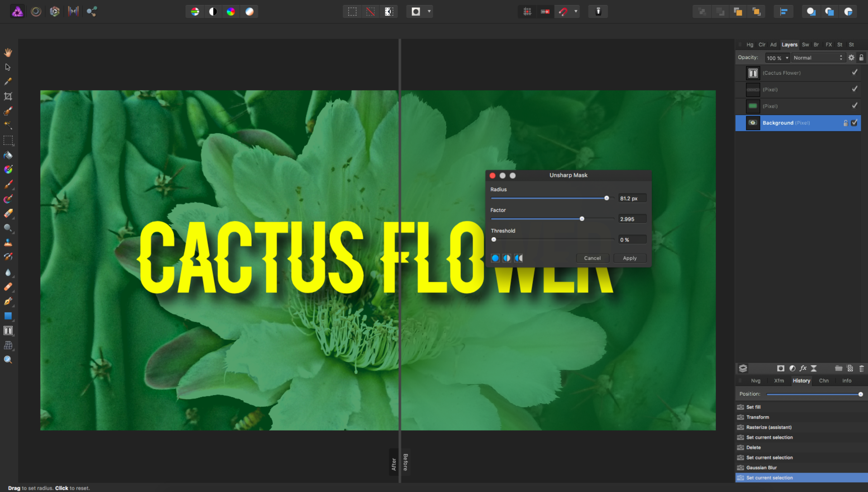868x492 pixels.
Task: Toggle snapping magnet icon
Action: (x=563, y=12)
